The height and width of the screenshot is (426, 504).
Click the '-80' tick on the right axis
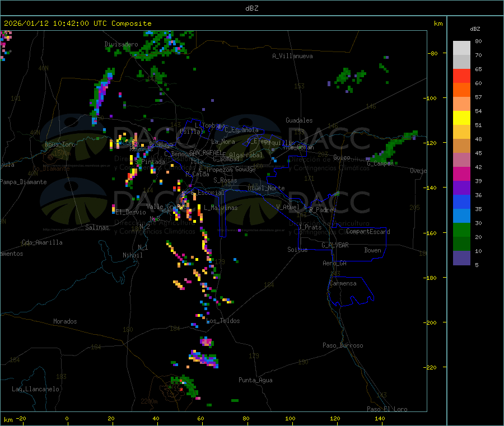432,53
